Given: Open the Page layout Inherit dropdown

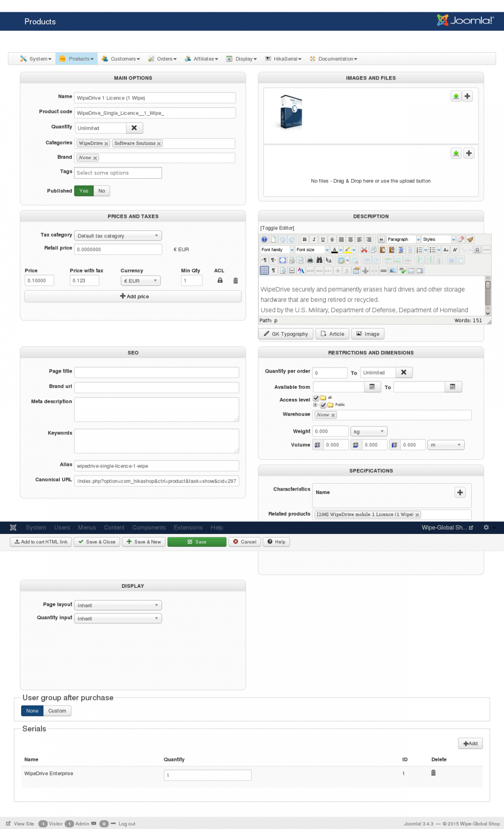Looking at the screenshot, I should 118,605.
